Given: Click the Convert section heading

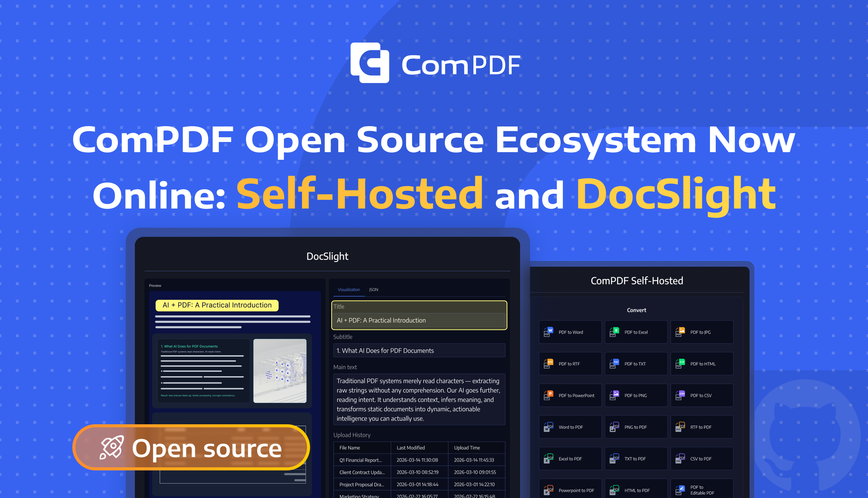Looking at the screenshot, I should click(x=637, y=310).
